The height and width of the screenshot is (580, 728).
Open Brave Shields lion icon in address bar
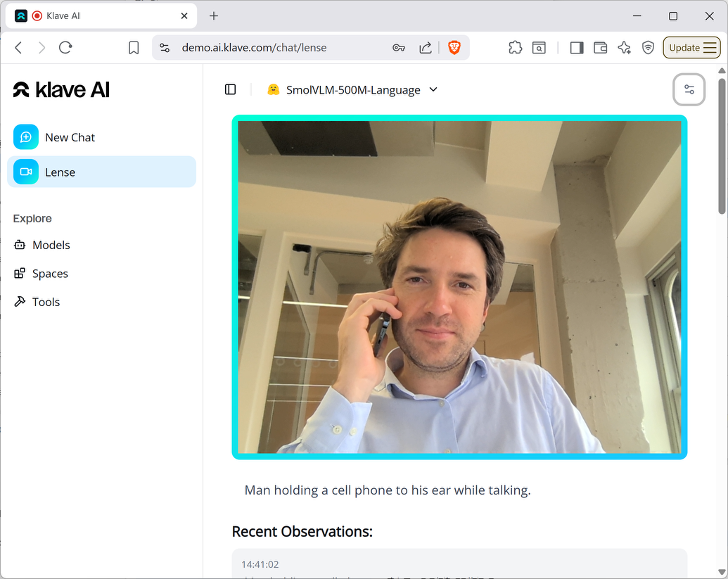453,47
